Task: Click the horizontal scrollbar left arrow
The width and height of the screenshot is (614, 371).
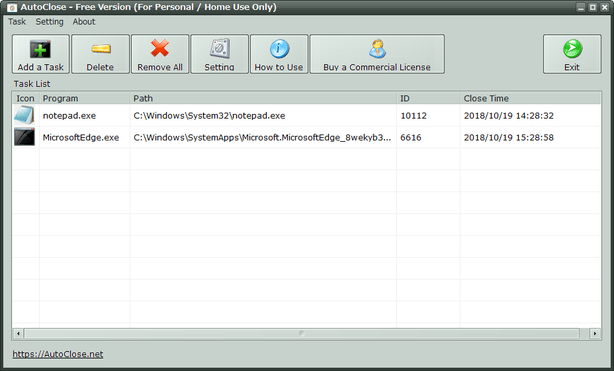Action: pyautogui.click(x=18, y=334)
